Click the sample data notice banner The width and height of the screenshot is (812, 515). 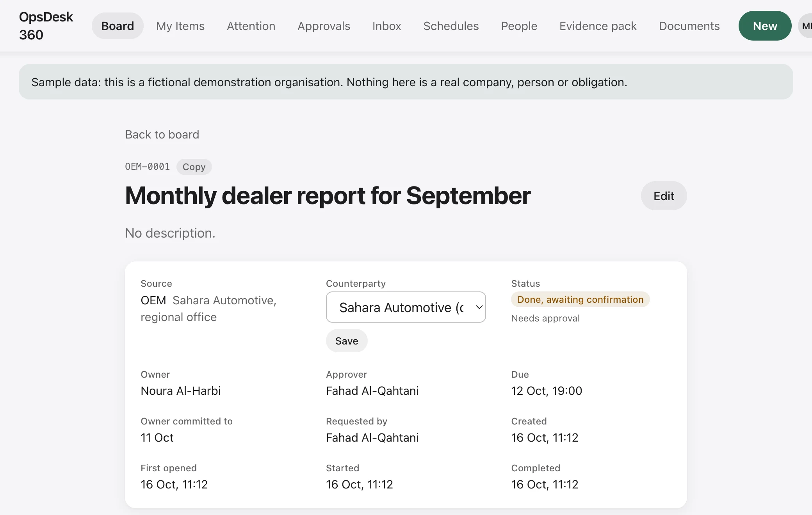coord(406,82)
